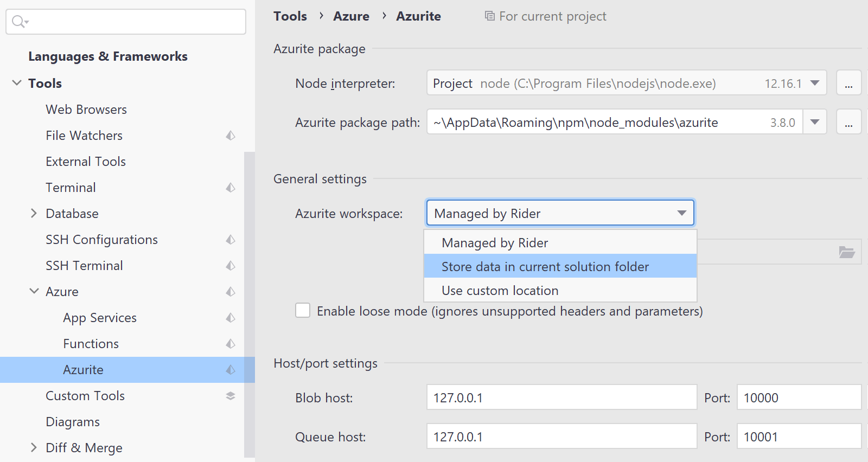Focus the settings search field

click(126, 22)
